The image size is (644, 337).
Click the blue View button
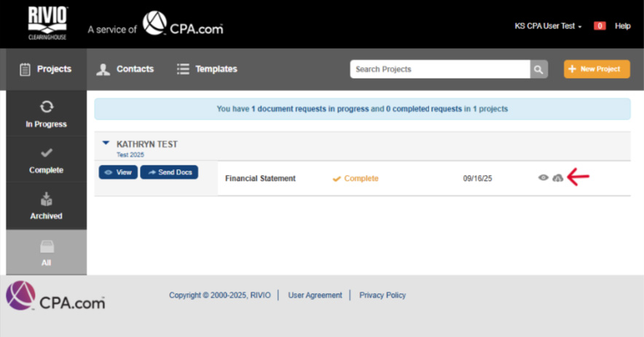click(118, 172)
